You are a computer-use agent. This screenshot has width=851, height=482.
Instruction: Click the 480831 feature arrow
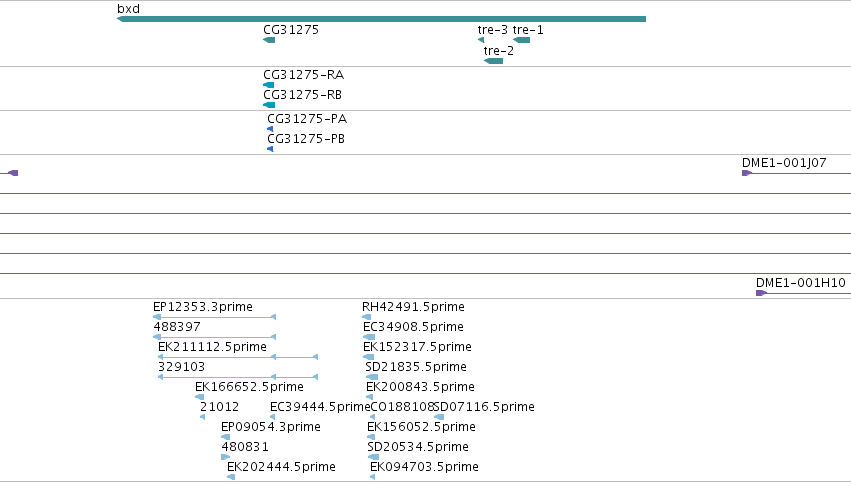pos(226,457)
